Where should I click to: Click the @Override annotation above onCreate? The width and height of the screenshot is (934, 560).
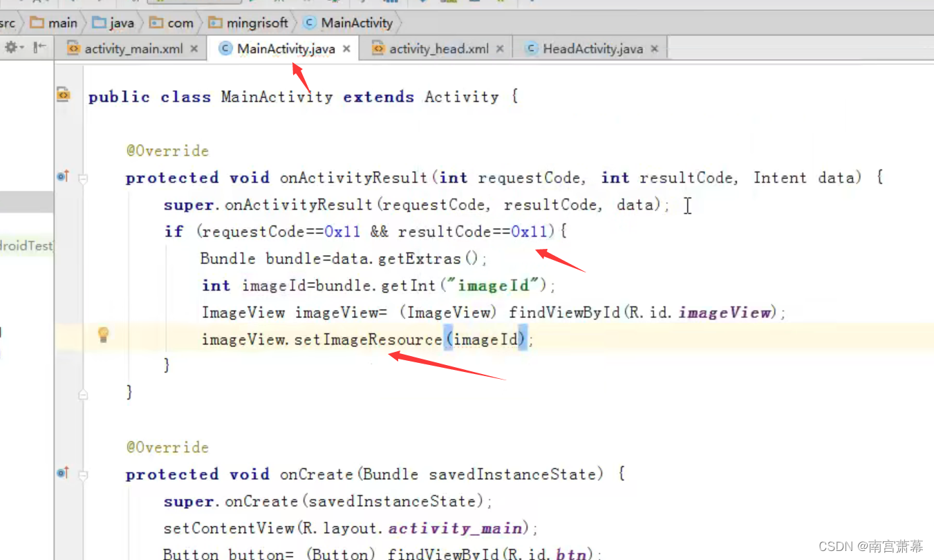(x=167, y=447)
